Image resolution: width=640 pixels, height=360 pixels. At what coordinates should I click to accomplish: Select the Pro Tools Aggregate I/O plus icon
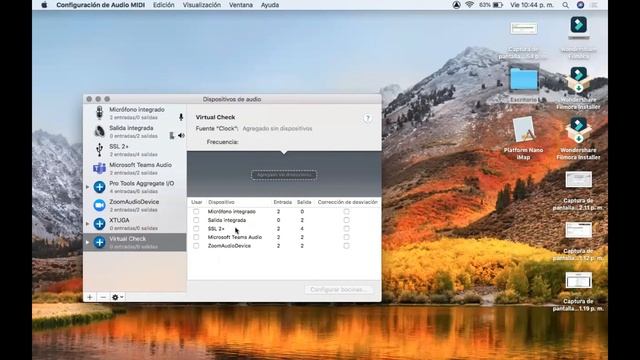pos(99,187)
